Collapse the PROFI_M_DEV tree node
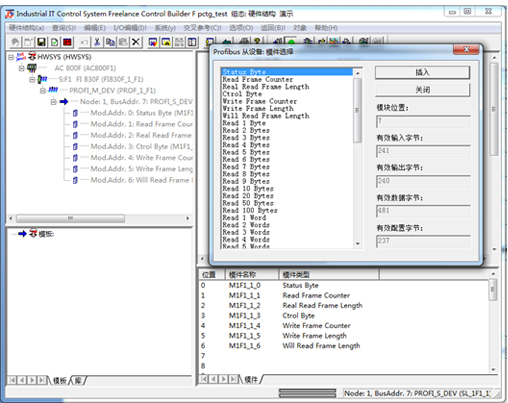The height and width of the screenshot is (403, 508). click(43, 91)
